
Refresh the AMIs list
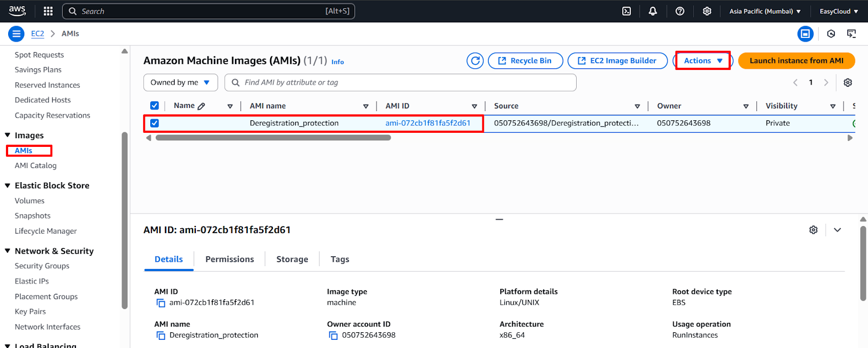[x=475, y=61]
